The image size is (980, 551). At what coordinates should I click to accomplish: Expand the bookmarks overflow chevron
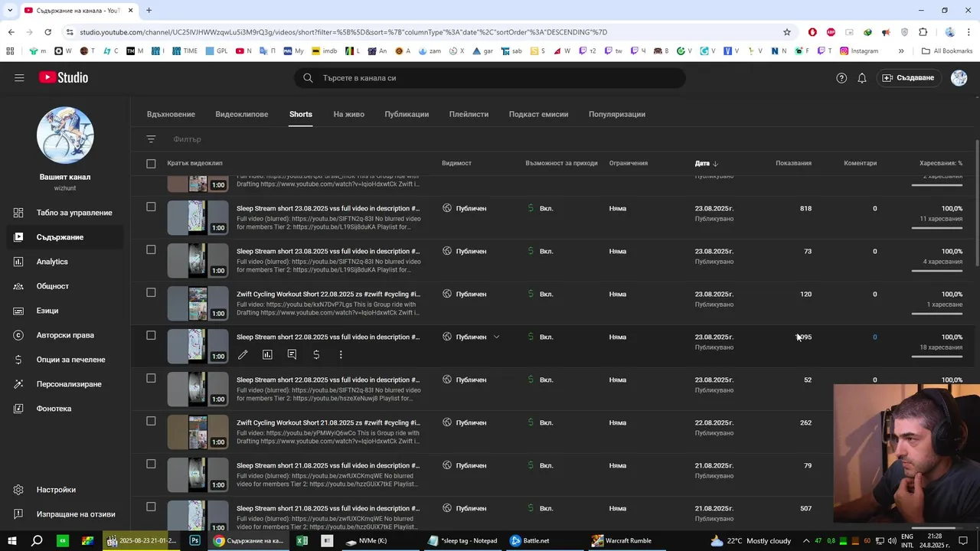tap(901, 51)
